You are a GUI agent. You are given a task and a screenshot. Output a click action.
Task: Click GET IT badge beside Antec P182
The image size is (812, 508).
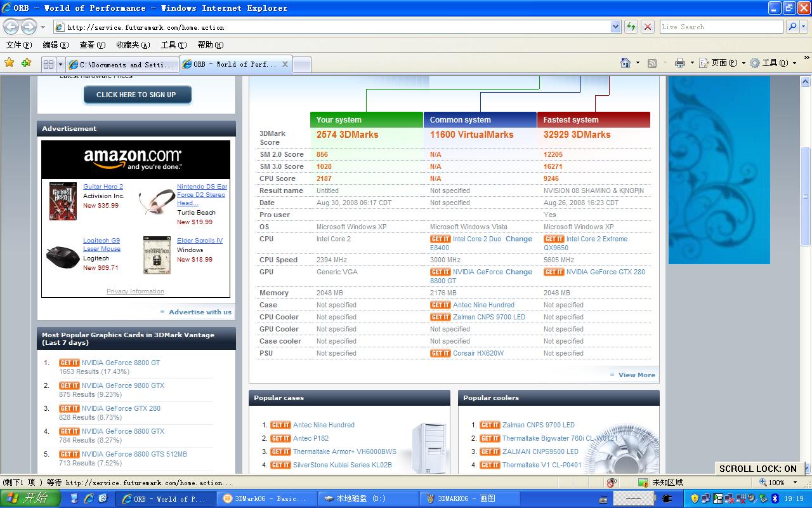coord(280,438)
